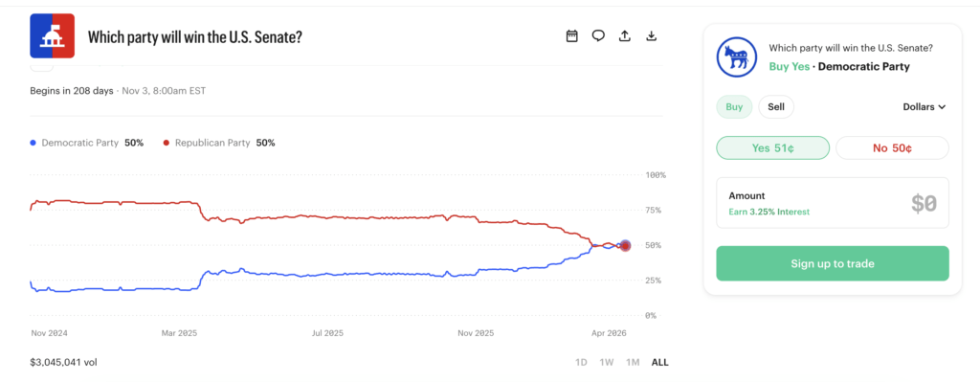
Task: Open comments via speech bubble icon
Action: 598,36
